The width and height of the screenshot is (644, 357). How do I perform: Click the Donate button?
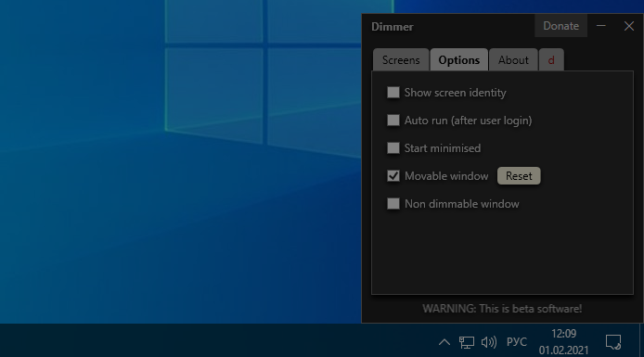pyautogui.click(x=560, y=26)
